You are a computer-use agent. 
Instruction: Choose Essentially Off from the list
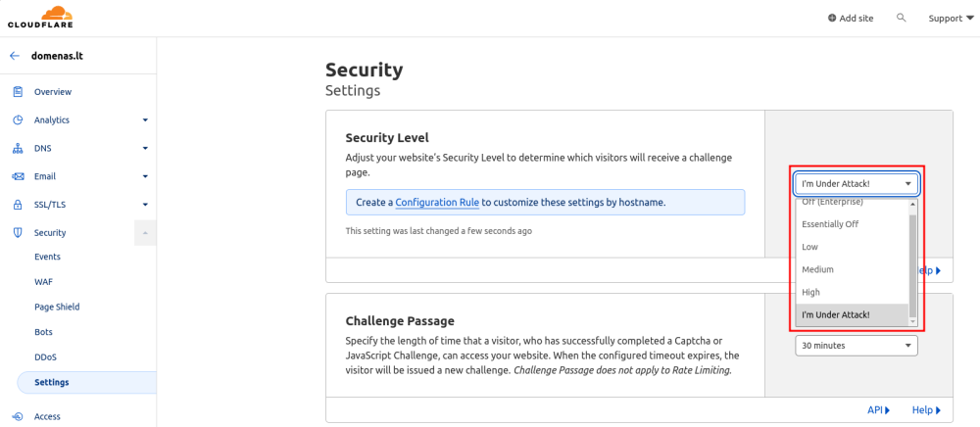click(830, 224)
